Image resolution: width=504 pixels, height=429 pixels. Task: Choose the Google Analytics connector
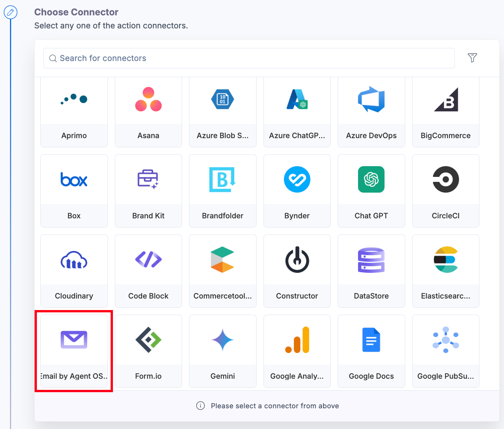pyautogui.click(x=297, y=351)
